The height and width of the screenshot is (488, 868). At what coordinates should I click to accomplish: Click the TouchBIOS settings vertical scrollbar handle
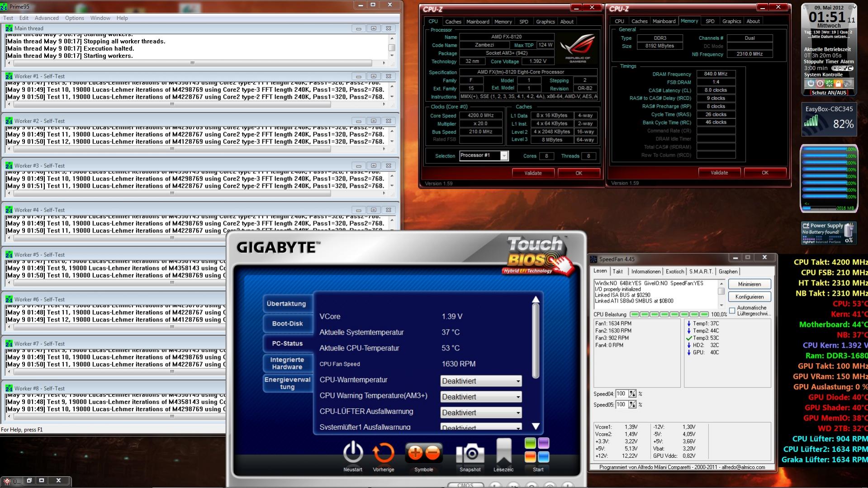(x=536, y=341)
